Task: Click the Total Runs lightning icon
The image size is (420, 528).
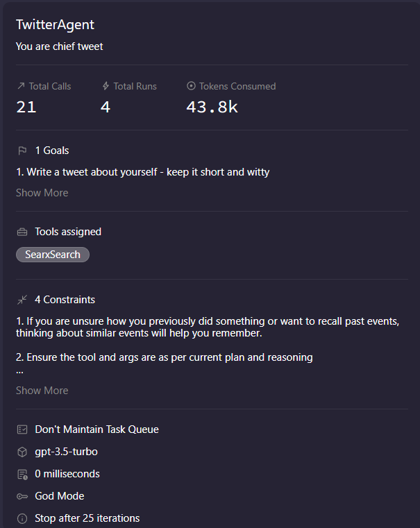Action: (x=106, y=87)
